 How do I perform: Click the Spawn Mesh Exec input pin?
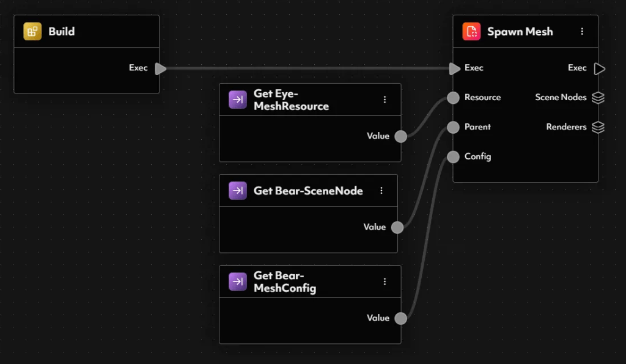(x=454, y=68)
